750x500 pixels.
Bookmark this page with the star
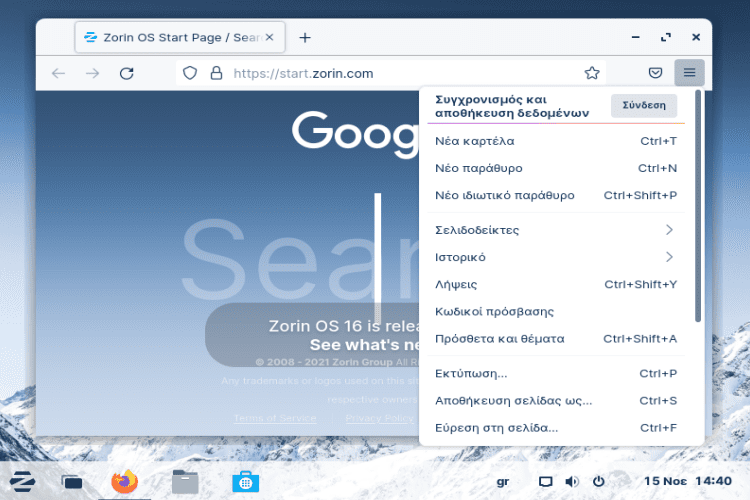(x=592, y=73)
